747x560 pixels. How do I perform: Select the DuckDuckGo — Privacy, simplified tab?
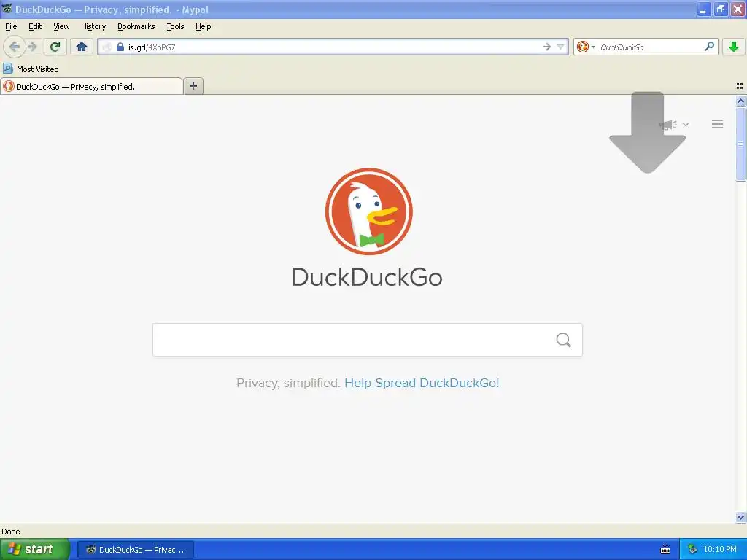point(91,87)
